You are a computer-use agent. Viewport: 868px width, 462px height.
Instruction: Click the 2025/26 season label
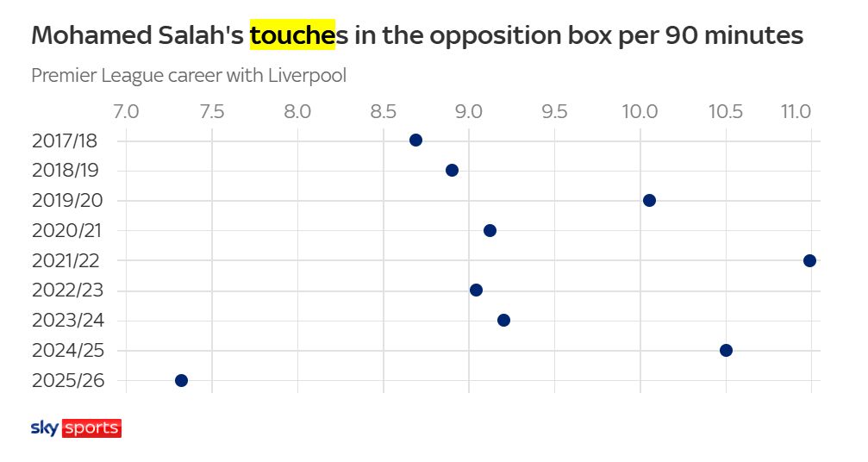point(67,380)
